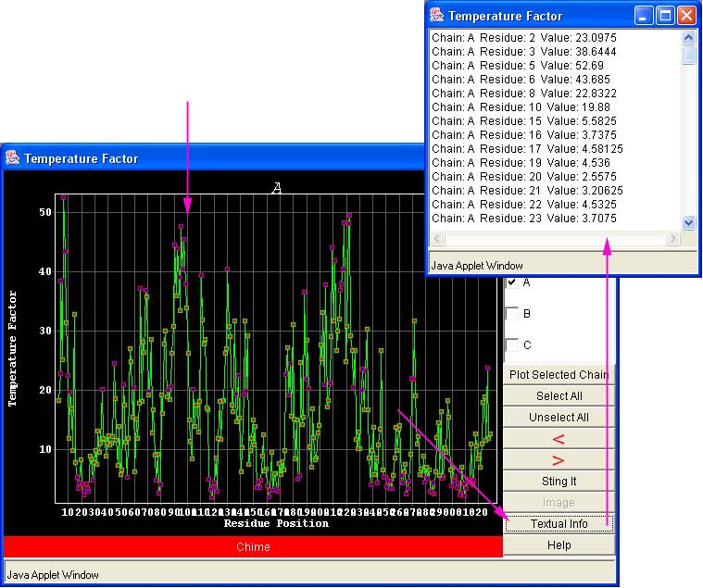Click the plot window title bar text
703x588 pixels.
click(82, 158)
